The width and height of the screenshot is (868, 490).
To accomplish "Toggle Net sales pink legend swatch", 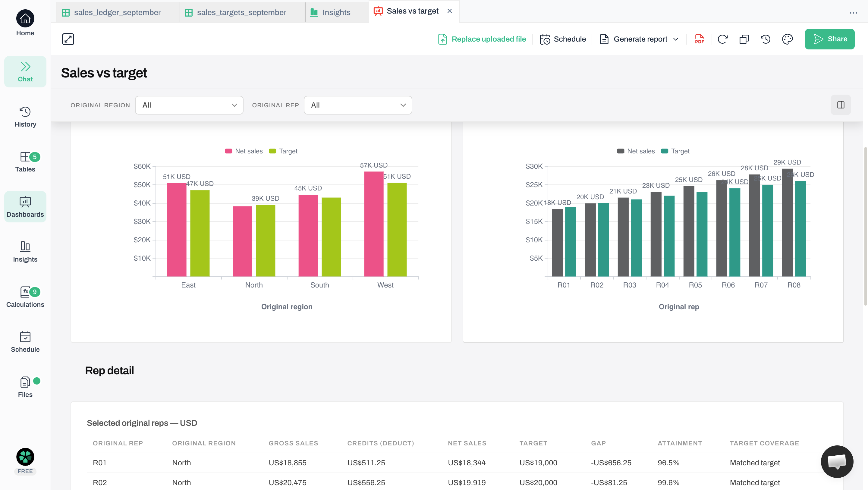I will tap(228, 151).
